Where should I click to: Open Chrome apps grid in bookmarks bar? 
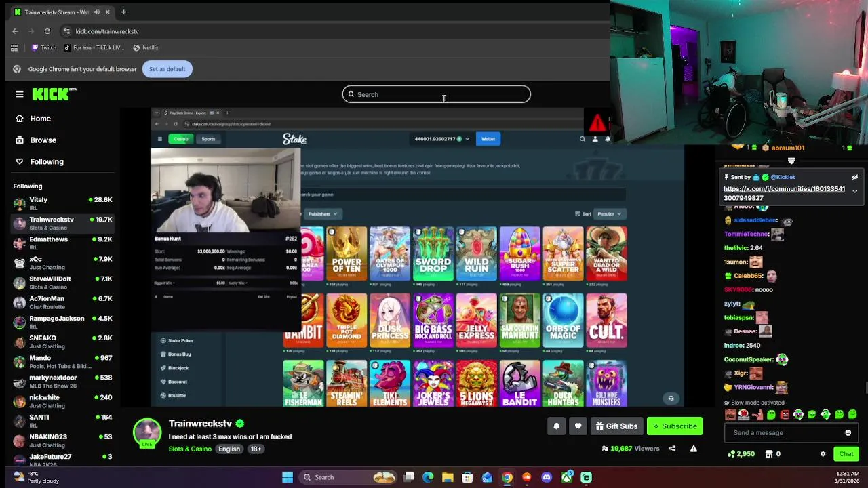pyautogui.click(x=14, y=48)
